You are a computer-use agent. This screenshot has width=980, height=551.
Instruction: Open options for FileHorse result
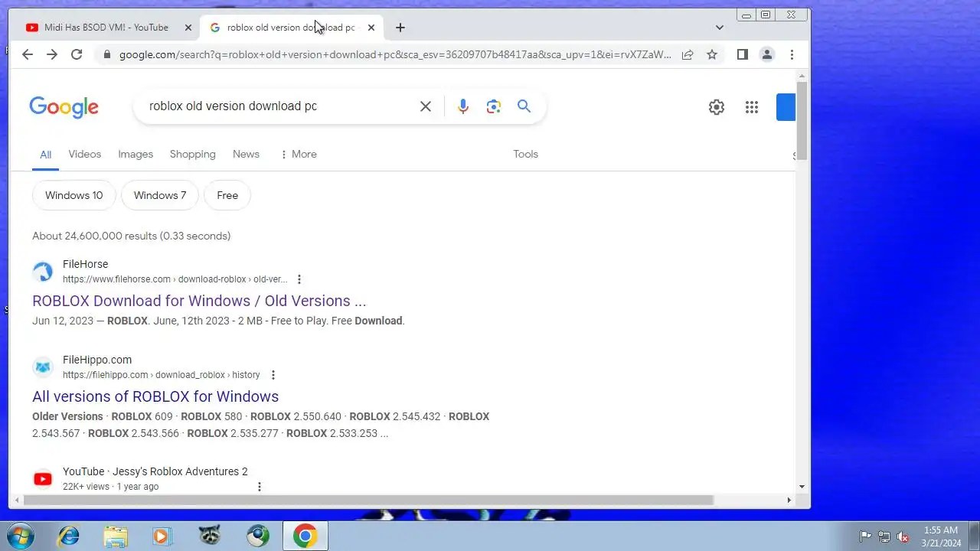pos(299,279)
